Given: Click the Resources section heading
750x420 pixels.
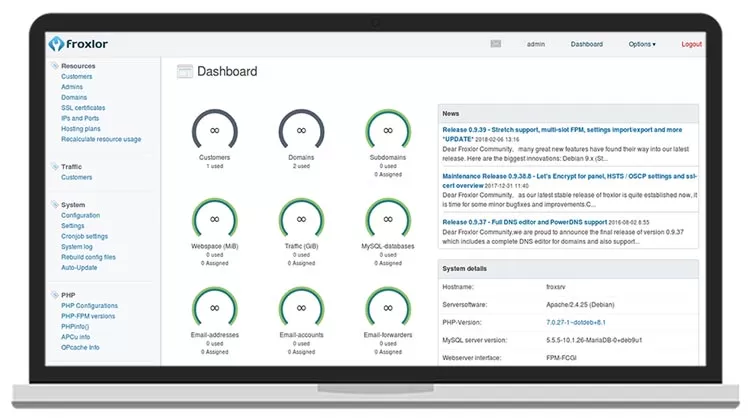Looking at the screenshot, I should 78,66.
